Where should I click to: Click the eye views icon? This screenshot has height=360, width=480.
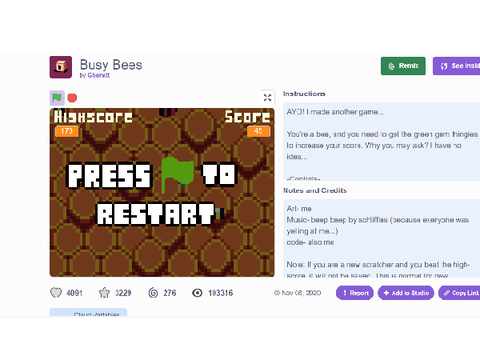click(197, 293)
